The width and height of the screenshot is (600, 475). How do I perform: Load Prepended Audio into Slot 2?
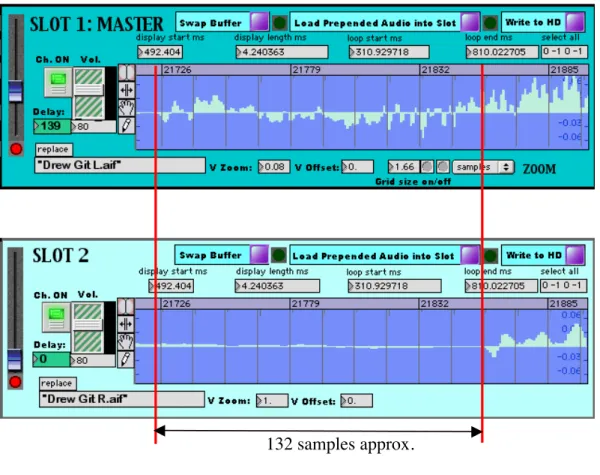[x=470, y=255]
